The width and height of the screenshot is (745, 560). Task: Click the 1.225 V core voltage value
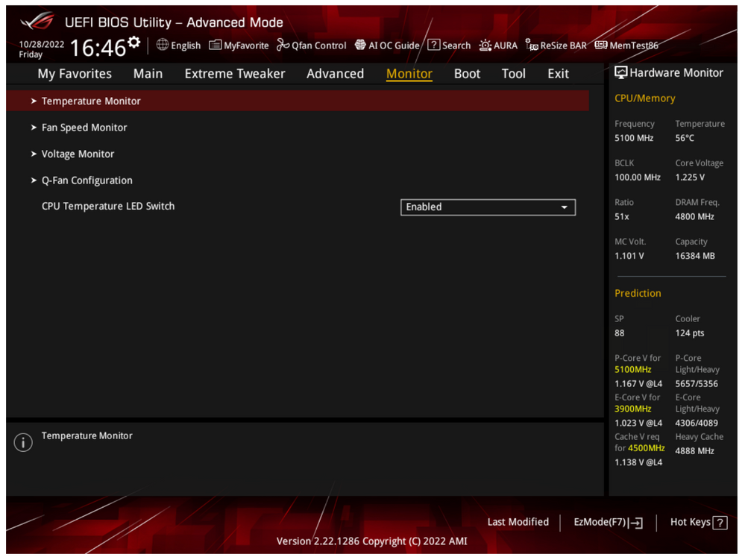point(690,177)
